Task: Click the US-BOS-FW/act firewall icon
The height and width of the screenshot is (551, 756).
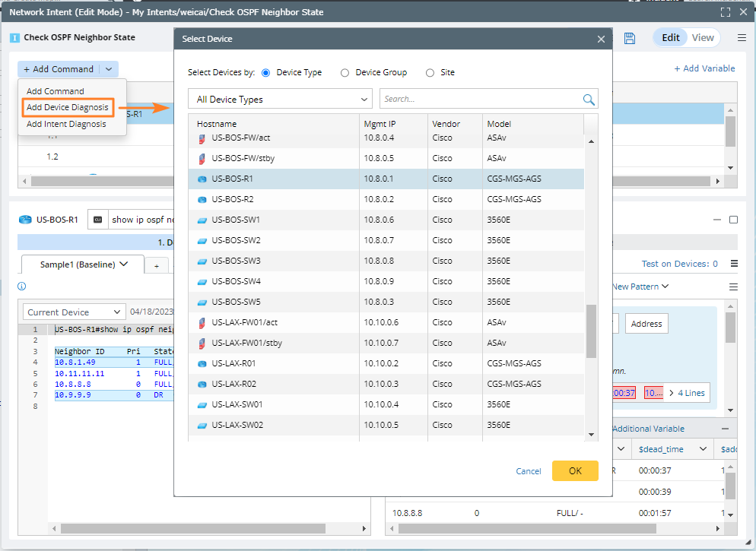Action: coord(202,138)
